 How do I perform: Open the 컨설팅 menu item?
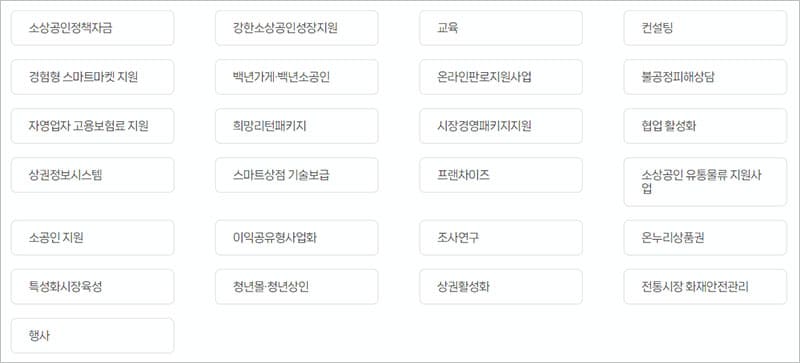705,28
